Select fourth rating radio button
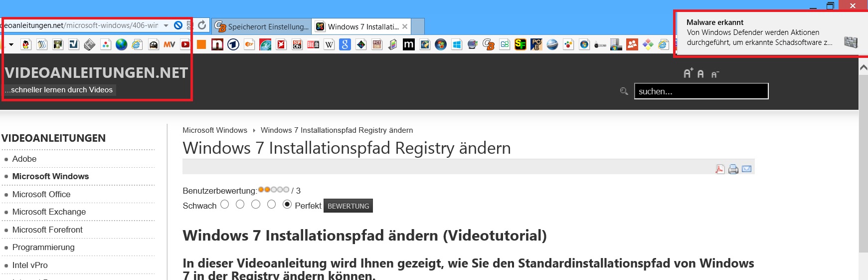Image resolution: width=868 pixels, height=280 pixels. [272, 204]
